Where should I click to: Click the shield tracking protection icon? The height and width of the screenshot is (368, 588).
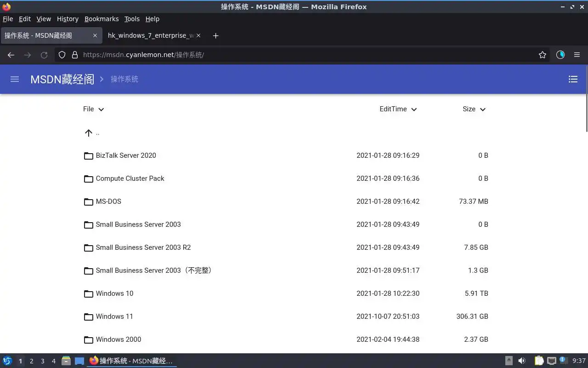[x=62, y=55]
